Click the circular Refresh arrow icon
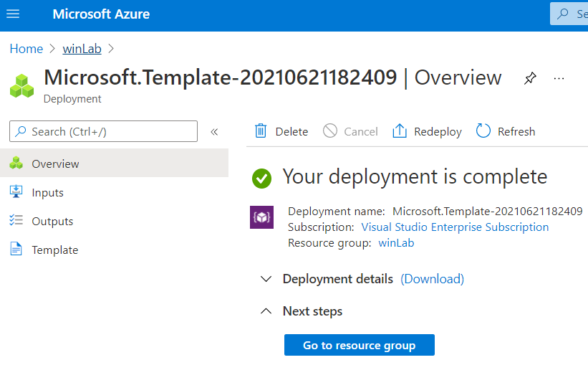Image resolution: width=588 pixels, height=365 pixels. [483, 131]
